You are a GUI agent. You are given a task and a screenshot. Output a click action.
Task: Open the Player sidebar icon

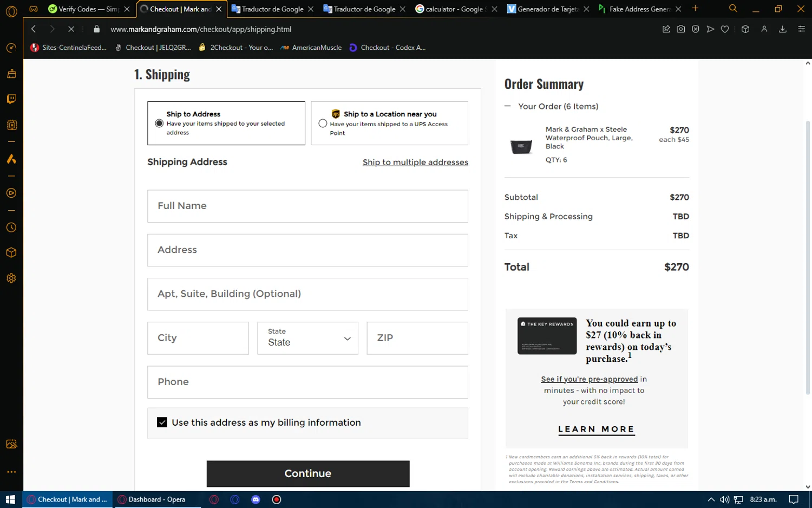click(11, 193)
